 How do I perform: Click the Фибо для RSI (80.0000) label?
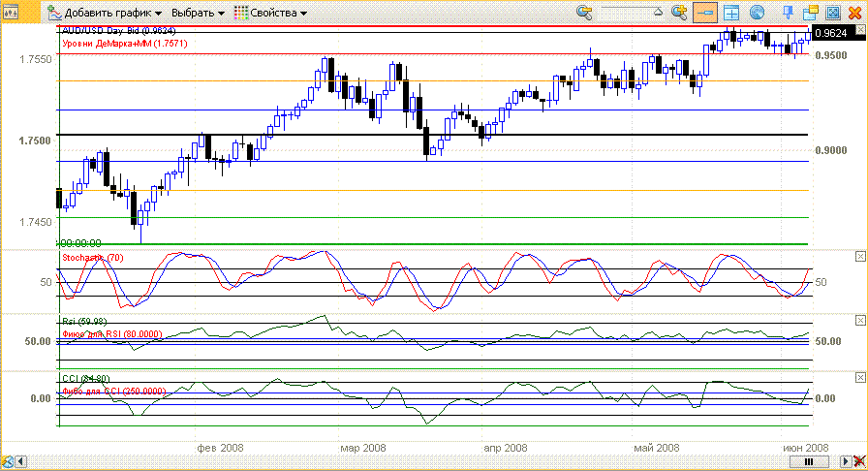(112, 334)
